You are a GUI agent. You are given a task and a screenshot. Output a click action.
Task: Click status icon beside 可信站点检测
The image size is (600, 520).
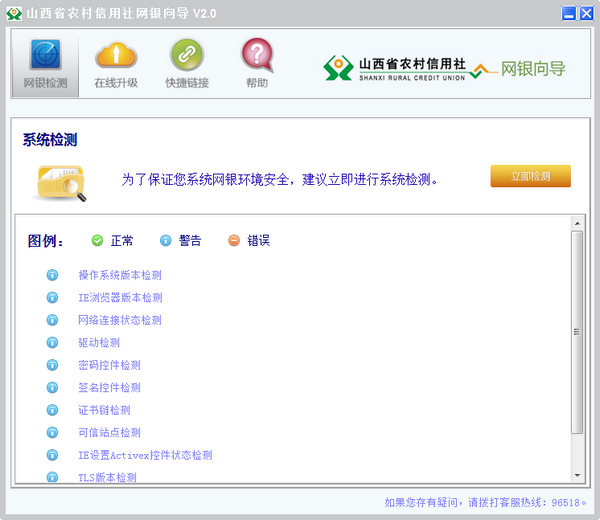[53, 432]
